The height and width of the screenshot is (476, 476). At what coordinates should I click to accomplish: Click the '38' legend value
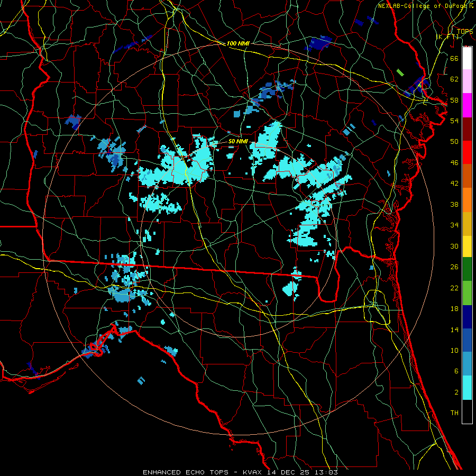(454, 204)
